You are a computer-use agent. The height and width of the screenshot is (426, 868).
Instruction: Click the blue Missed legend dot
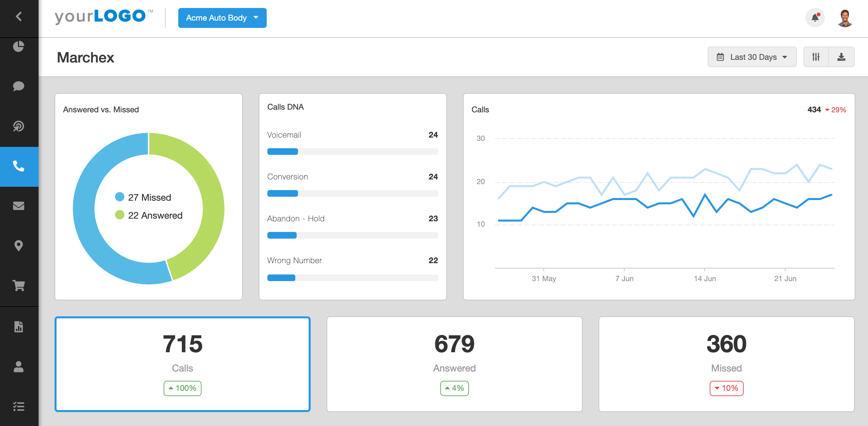click(x=120, y=197)
